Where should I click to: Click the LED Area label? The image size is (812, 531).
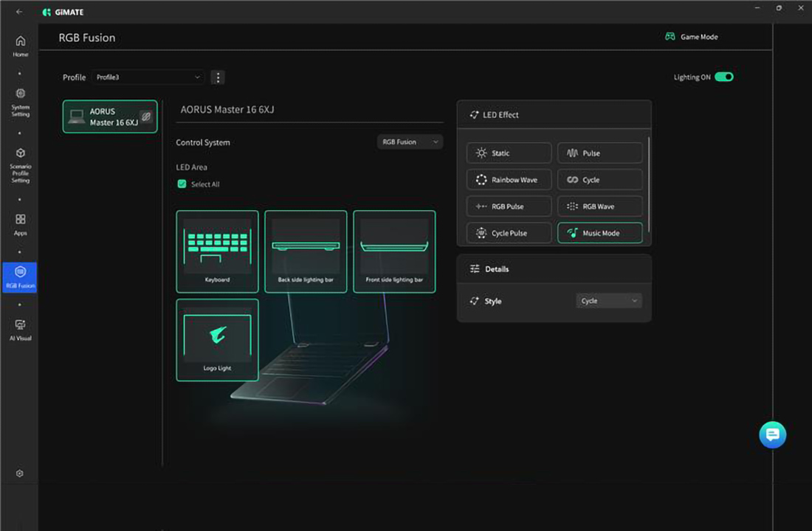coord(192,167)
